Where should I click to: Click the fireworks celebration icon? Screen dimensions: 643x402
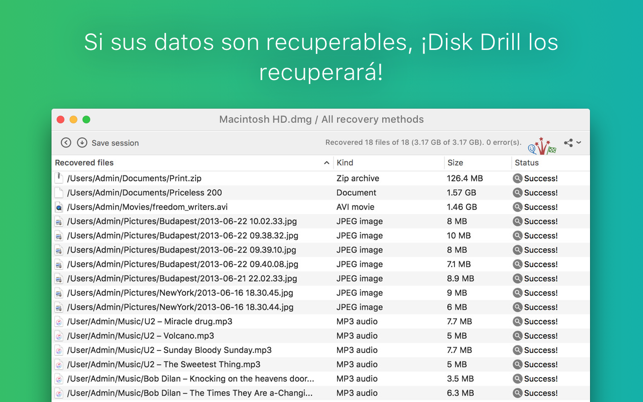pos(542,146)
